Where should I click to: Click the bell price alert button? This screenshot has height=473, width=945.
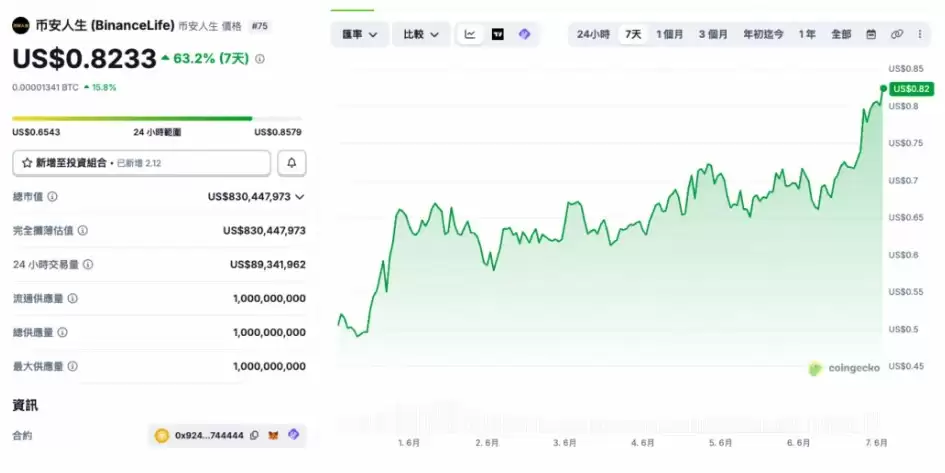[x=292, y=163]
